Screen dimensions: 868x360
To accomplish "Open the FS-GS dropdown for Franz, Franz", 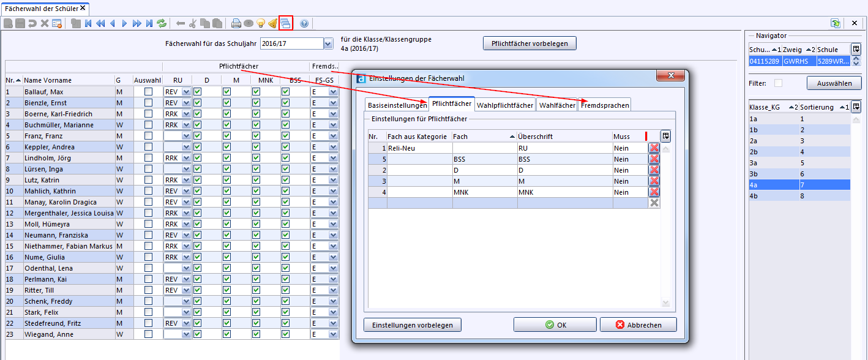I will click(333, 136).
